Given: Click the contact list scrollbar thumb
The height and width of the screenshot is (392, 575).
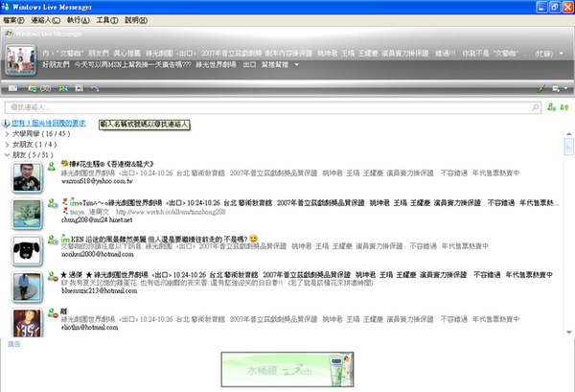Looking at the screenshot, I should click(x=568, y=147).
